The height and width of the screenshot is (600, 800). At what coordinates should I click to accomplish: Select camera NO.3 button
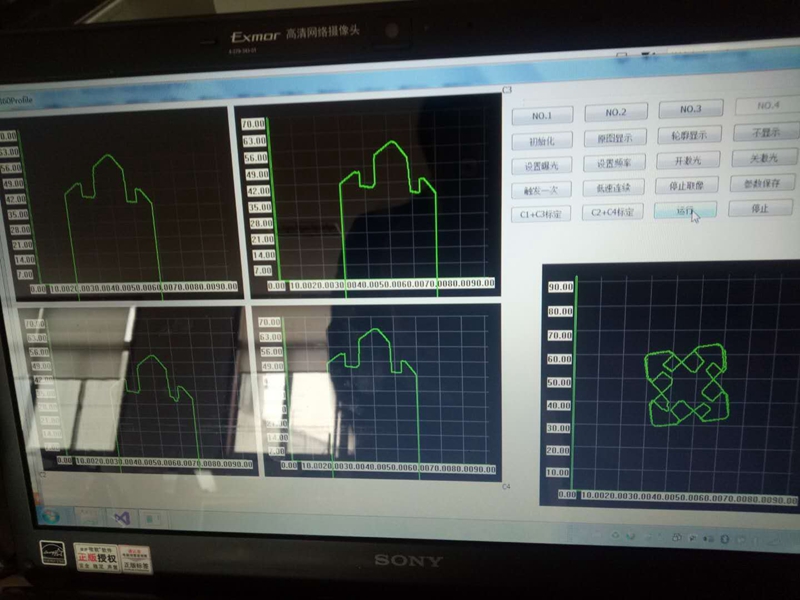[690, 109]
